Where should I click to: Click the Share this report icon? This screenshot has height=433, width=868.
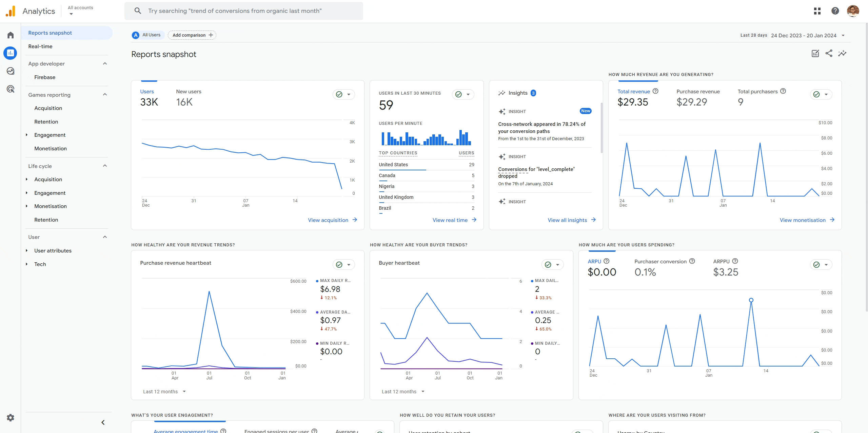[829, 53]
